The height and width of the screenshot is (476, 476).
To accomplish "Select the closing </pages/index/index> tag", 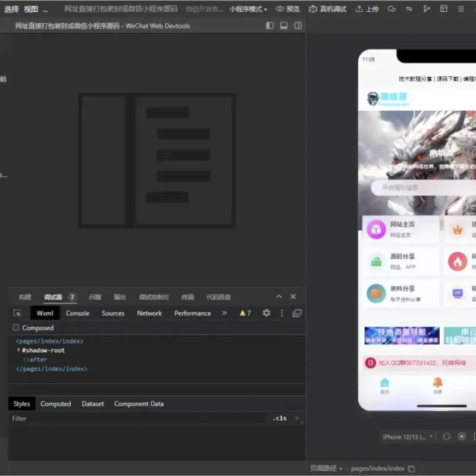I will point(51,368).
